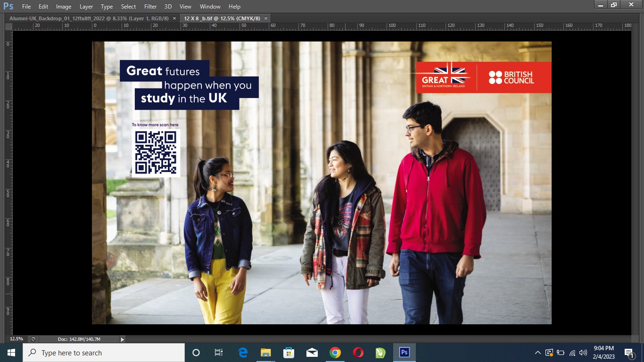Viewport: 644px width, 362px height.
Task: Open Microsoft Edge from taskbar
Action: (x=243, y=353)
